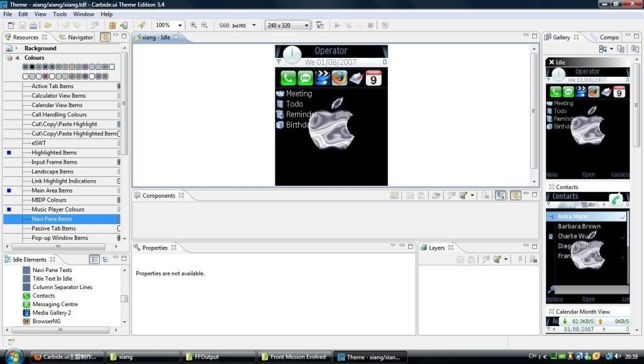
Task: Open the Tools menu
Action: (60, 14)
